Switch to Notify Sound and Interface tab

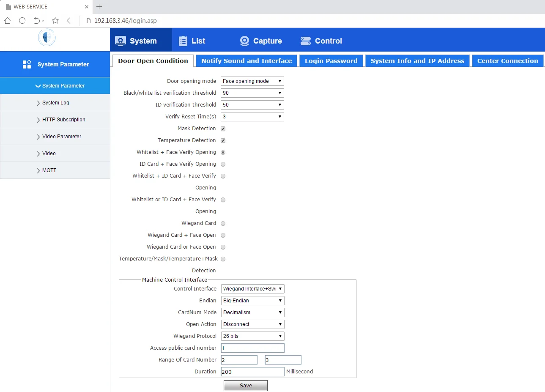(x=246, y=61)
